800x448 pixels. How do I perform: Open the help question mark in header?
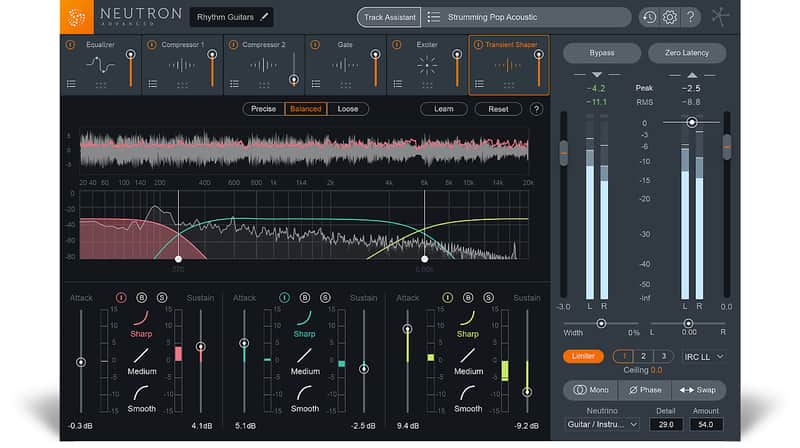tap(690, 17)
